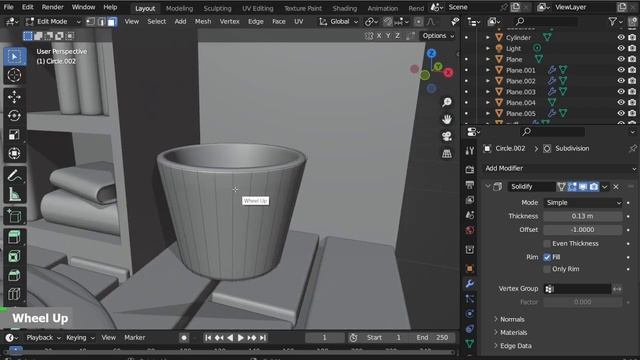Open Global transform orientation dropdown
The width and height of the screenshot is (640, 360).
tap(339, 22)
